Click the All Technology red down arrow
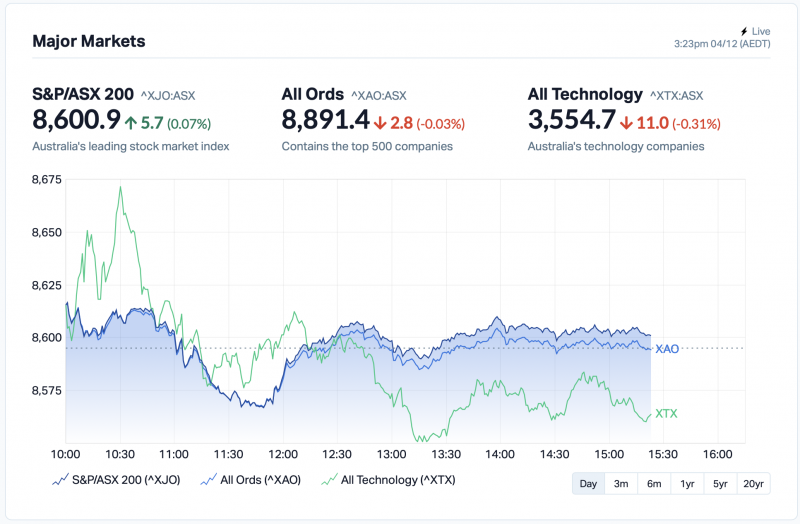The height and width of the screenshot is (524, 800). pos(626,123)
